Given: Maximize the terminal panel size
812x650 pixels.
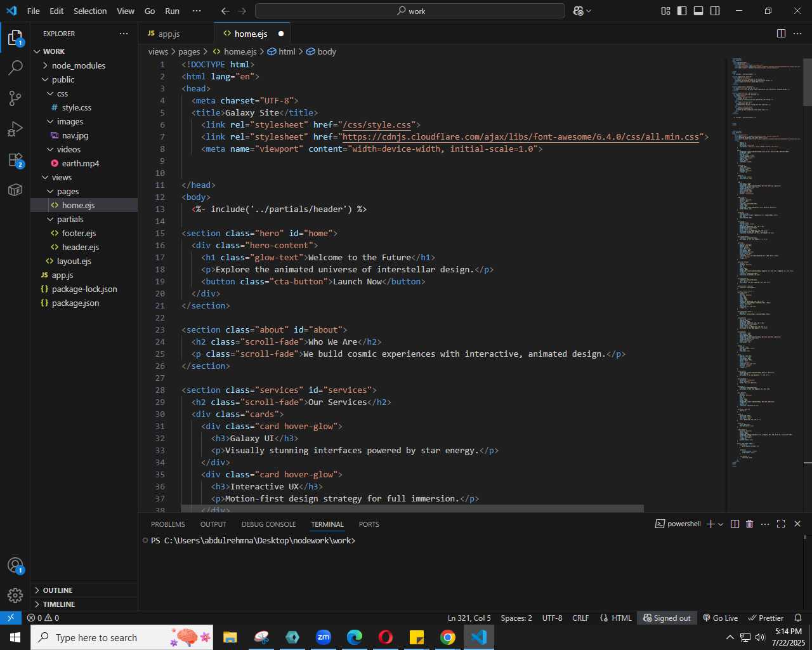Looking at the screenshot, I should tap(781, 524).
